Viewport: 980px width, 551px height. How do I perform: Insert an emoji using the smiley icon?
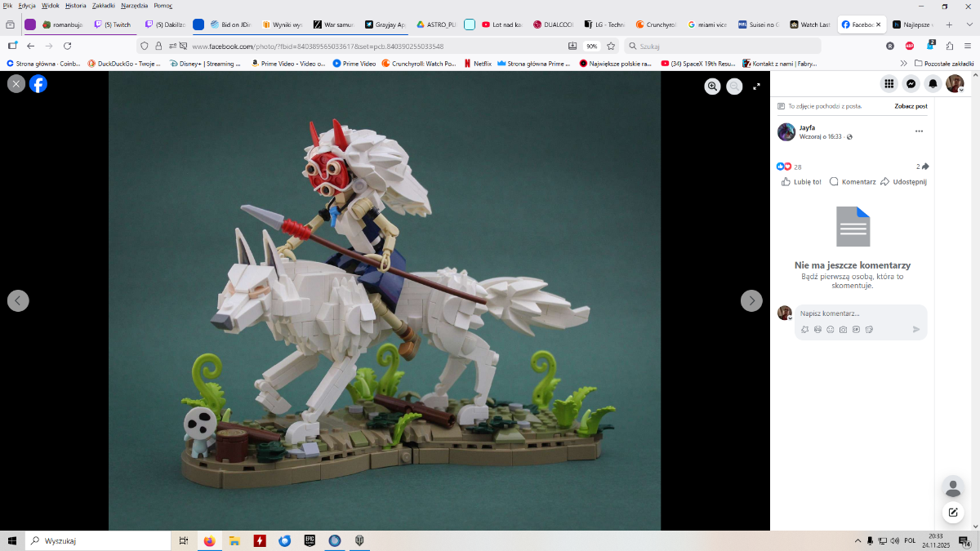[x=830, y=329]
